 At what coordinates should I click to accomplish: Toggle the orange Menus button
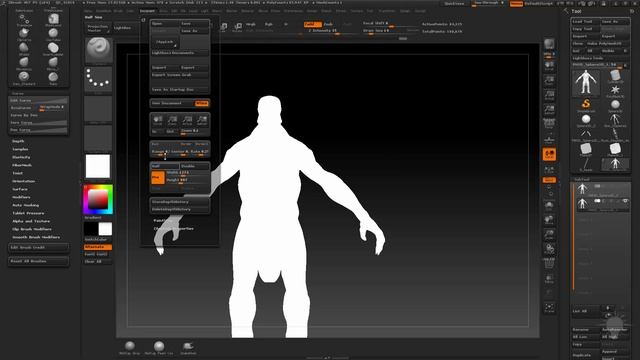click(516, 3)
